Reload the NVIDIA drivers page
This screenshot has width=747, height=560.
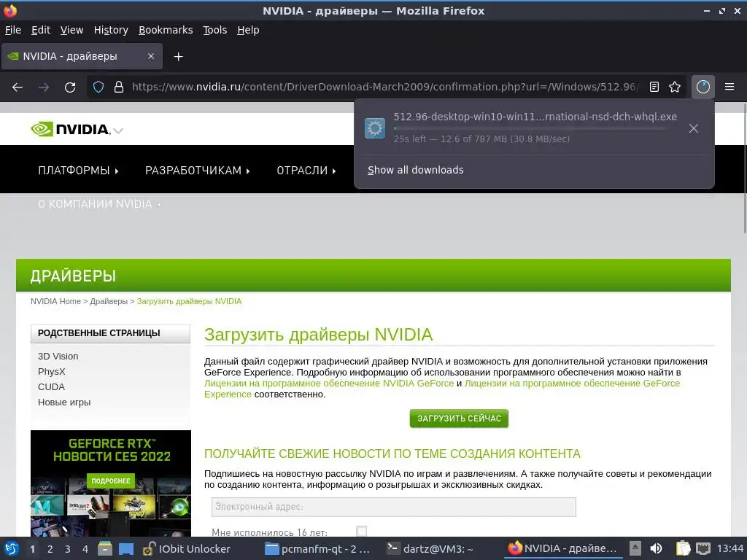point(70,87)
